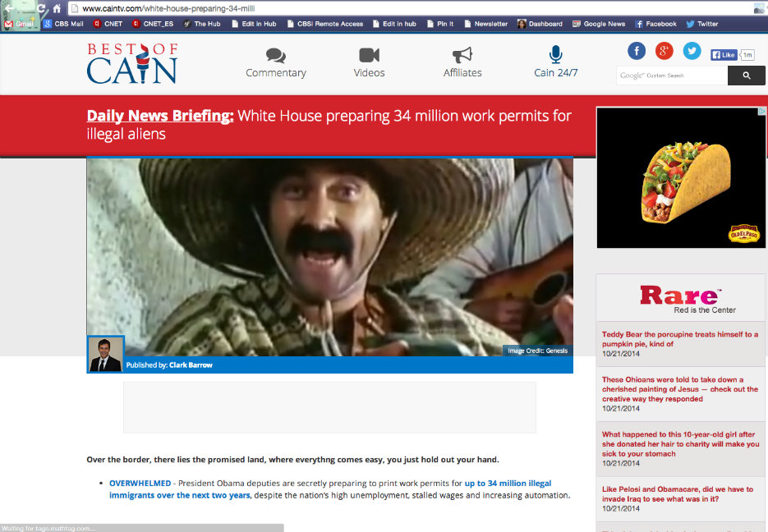768x532 pixels.
Task: Open the site's Facebook page icon
Action: [x=637, y=51]
